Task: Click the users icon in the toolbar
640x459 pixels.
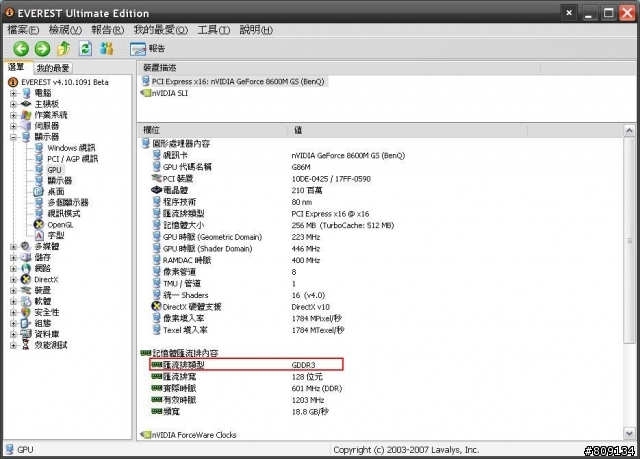Action: point(107,49)
